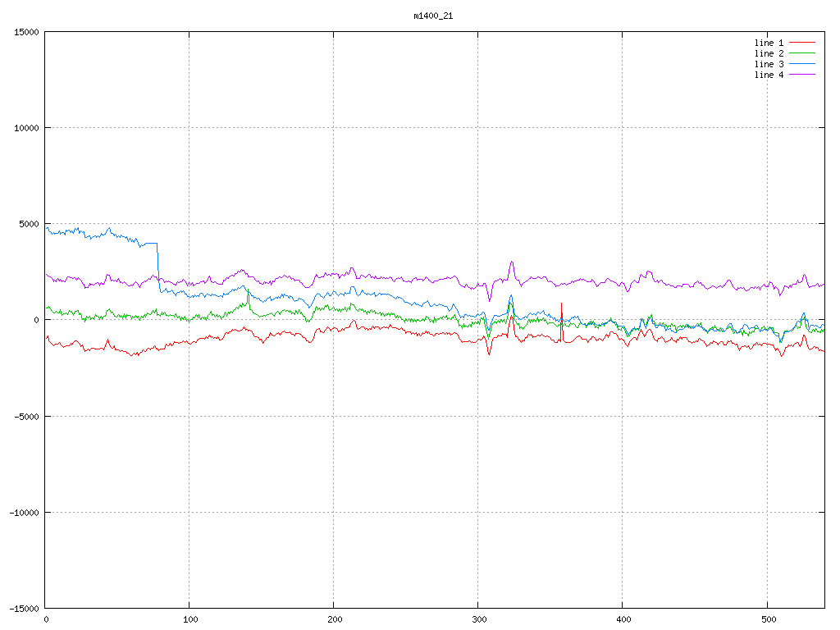The height and width of the screenshot is (630, 840).
Task: Click the x-axis label 400
Action: coord(623,620)
